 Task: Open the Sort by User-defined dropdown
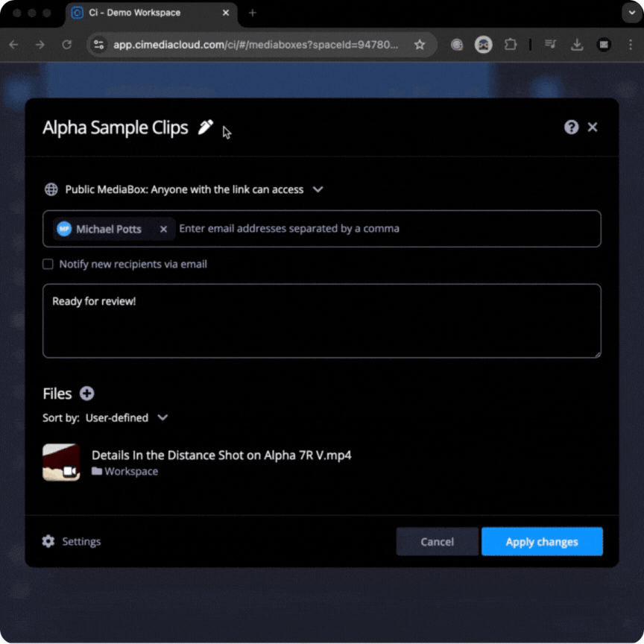click(127, 417)
